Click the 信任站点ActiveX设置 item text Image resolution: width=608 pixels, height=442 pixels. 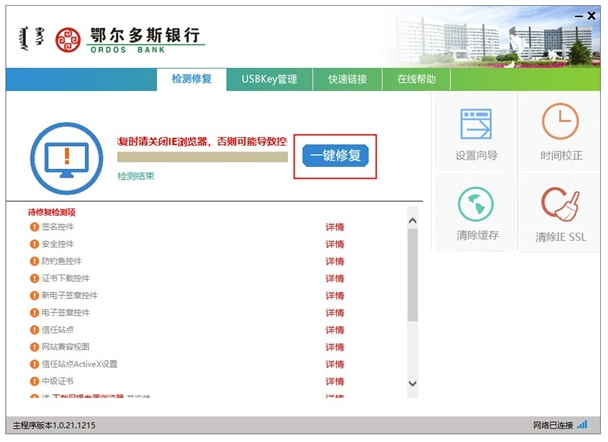(79, 364)
